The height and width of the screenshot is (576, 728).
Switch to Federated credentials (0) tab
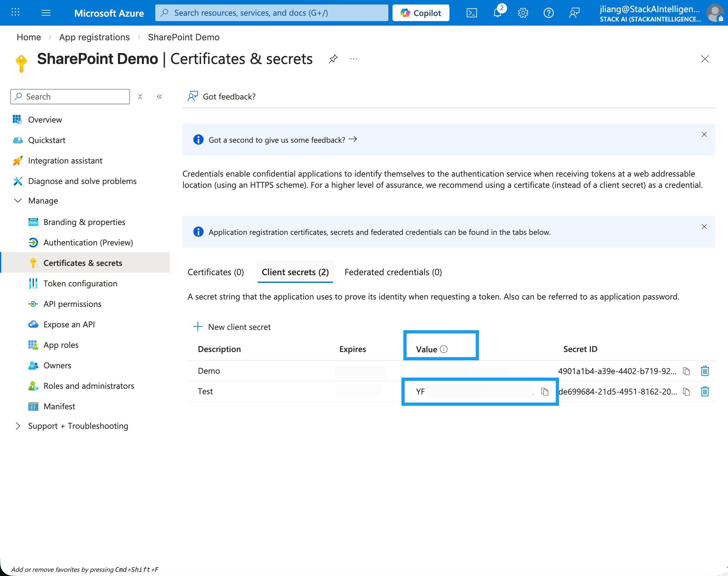pos(393,272)
